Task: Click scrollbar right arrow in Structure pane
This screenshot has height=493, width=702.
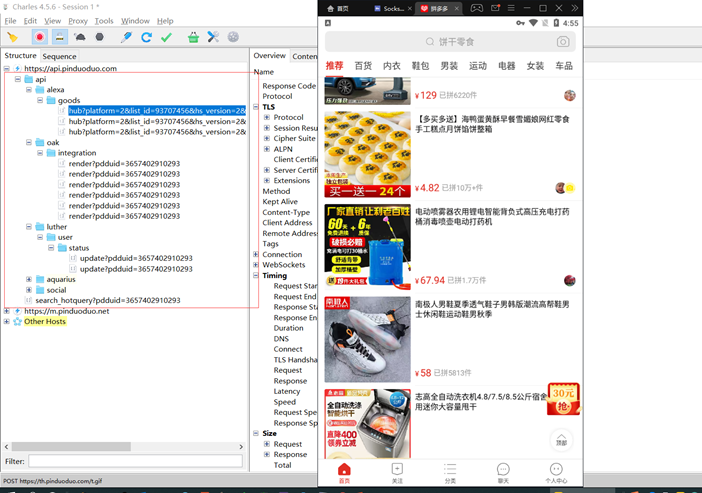Action: coord(241,447)
